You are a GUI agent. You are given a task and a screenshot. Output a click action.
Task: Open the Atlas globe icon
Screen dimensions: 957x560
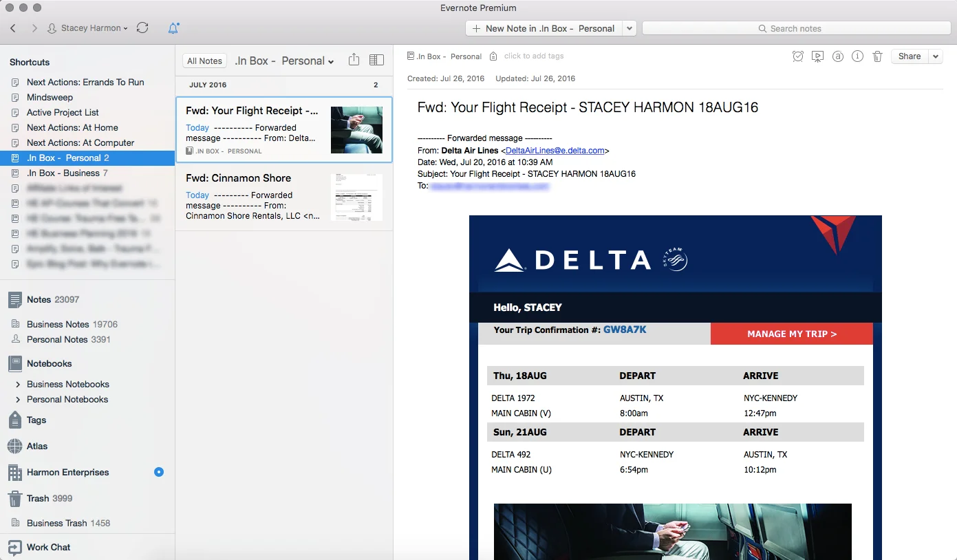(14, 446)
